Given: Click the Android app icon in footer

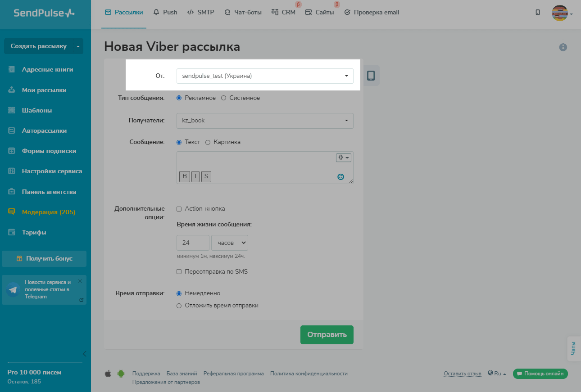Looking at the screenshot, I should point(121,374).
